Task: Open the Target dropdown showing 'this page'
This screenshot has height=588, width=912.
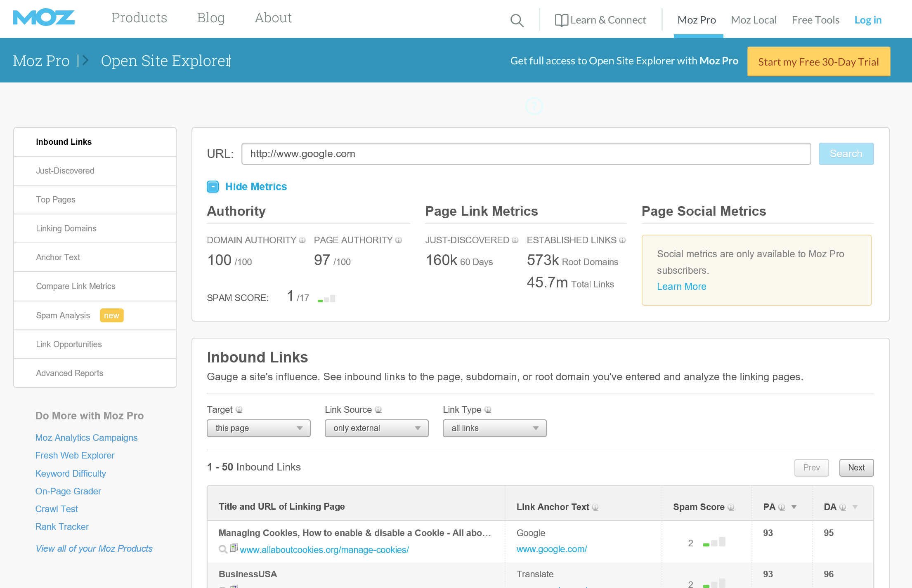Action: pos(258,428)
